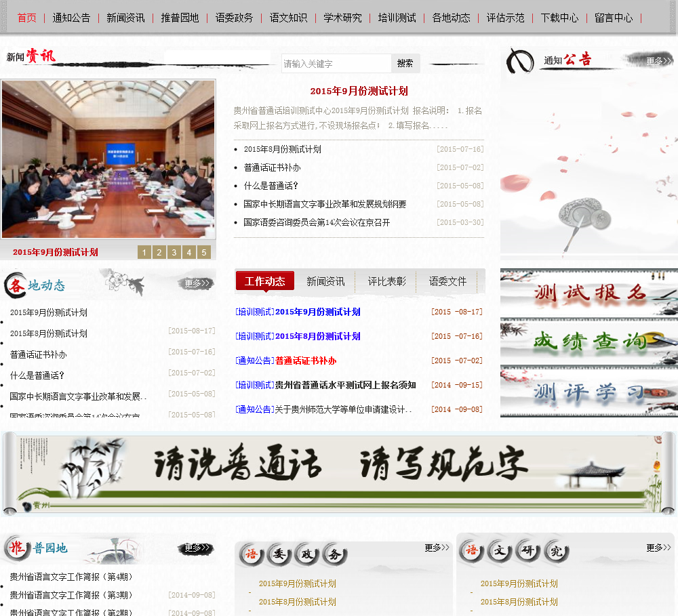Viewport: 678px width, 616px height.
Task: Open 贵州省普通话水平测试网上报名须知 article
Action: (x=346, y=385)
